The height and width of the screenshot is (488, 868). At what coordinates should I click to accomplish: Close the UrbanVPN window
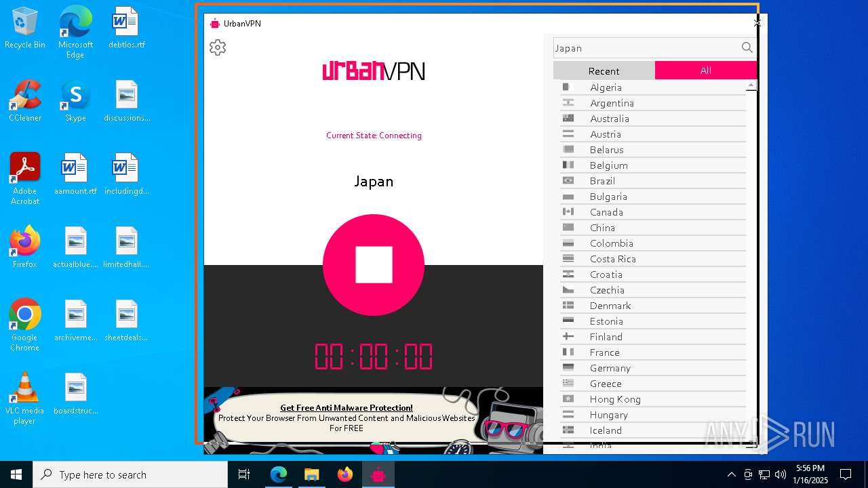757,22
